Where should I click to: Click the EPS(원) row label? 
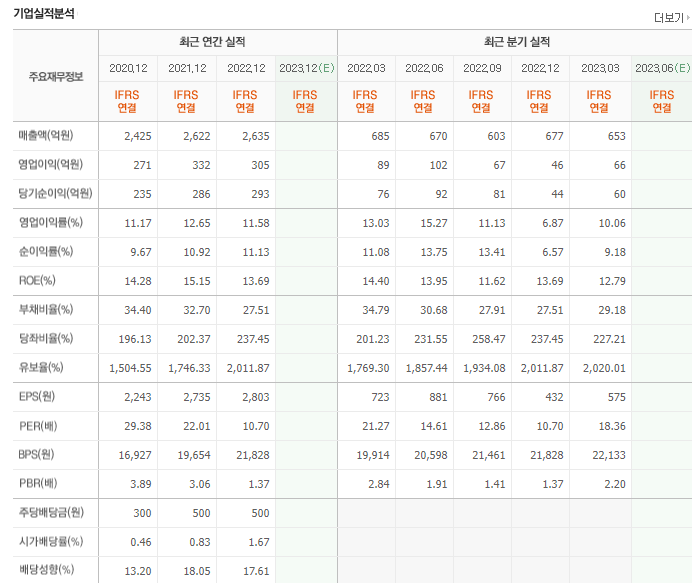(x=37, y=396)
